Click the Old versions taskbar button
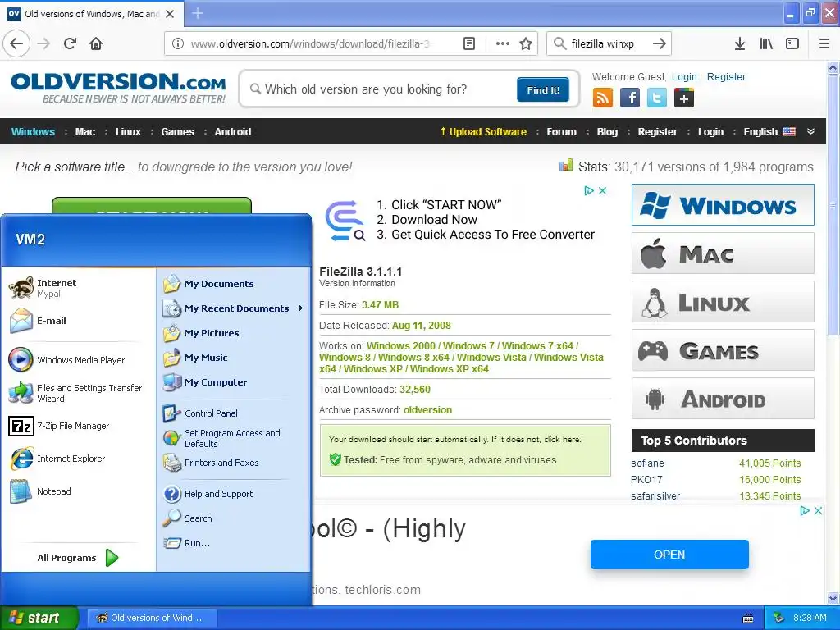 coord(152,618)
